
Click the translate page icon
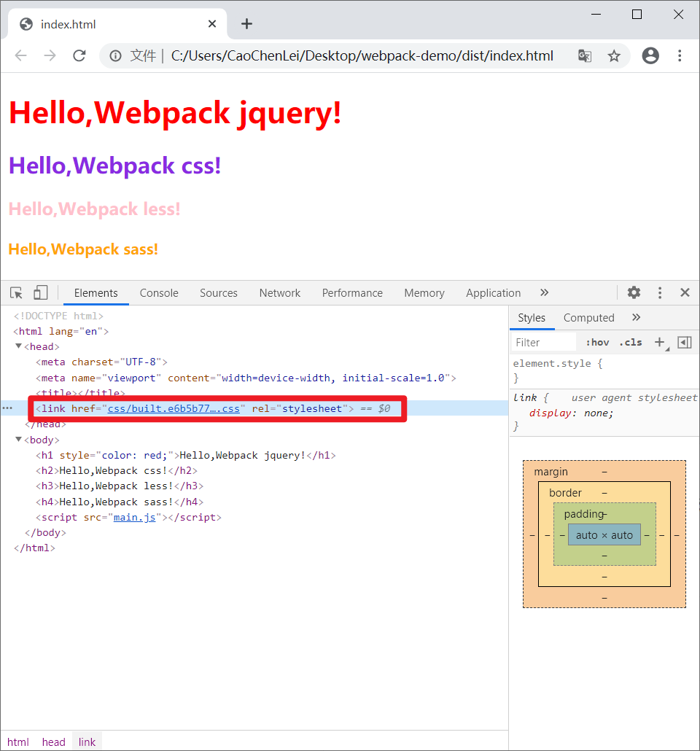[585, 56]
